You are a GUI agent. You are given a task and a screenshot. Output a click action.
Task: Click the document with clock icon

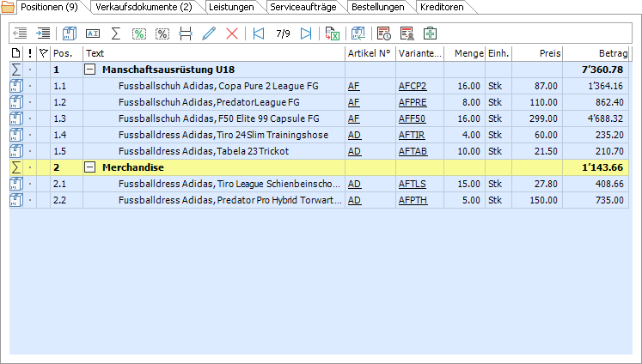click(x=384, y=33)
